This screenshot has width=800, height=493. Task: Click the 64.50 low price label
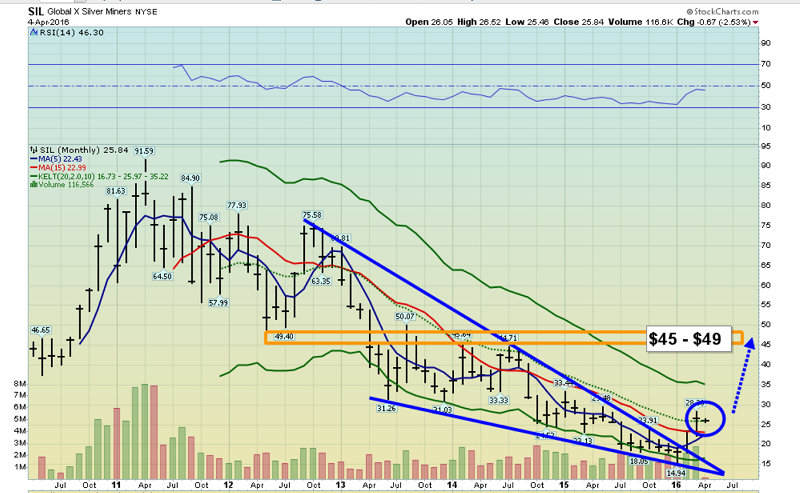click(162, 276)
